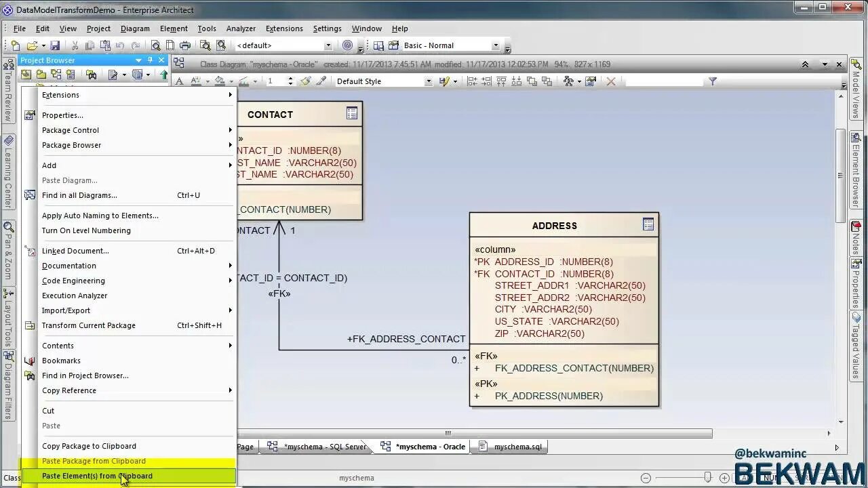Click the Print icon in main toolbar
Image resolution: width=868 pixels, height=488 pixels.
tap(185, 45)
